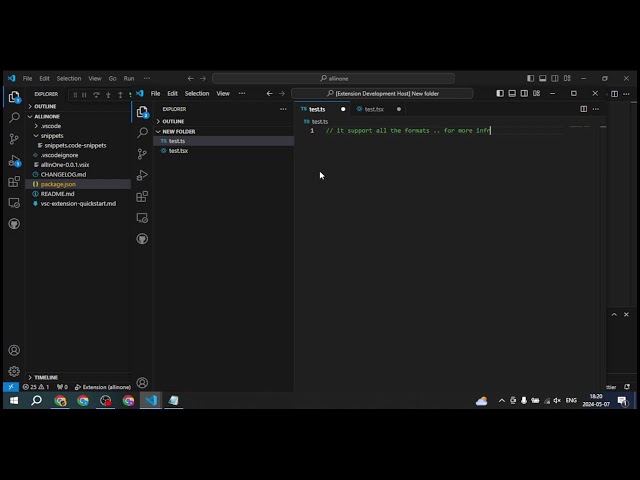The width and height of the screenshot is (640, 480).
Task: Click the allinone command center search box
Action: pyautogui.click(x=333, y=78)
